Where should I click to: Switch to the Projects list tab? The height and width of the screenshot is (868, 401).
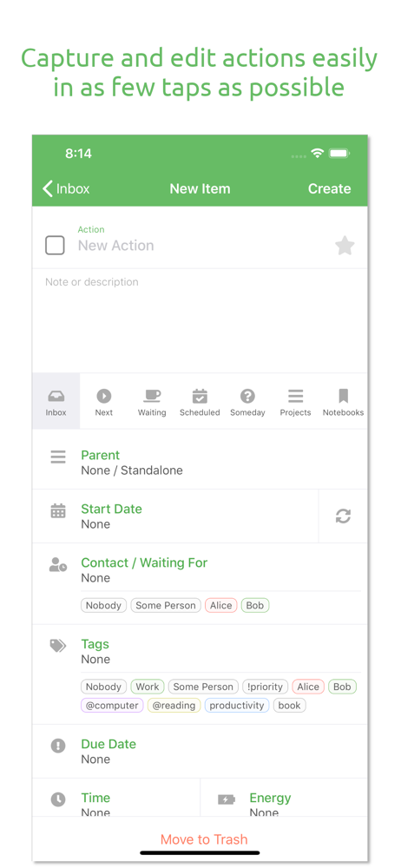point(295,401)
